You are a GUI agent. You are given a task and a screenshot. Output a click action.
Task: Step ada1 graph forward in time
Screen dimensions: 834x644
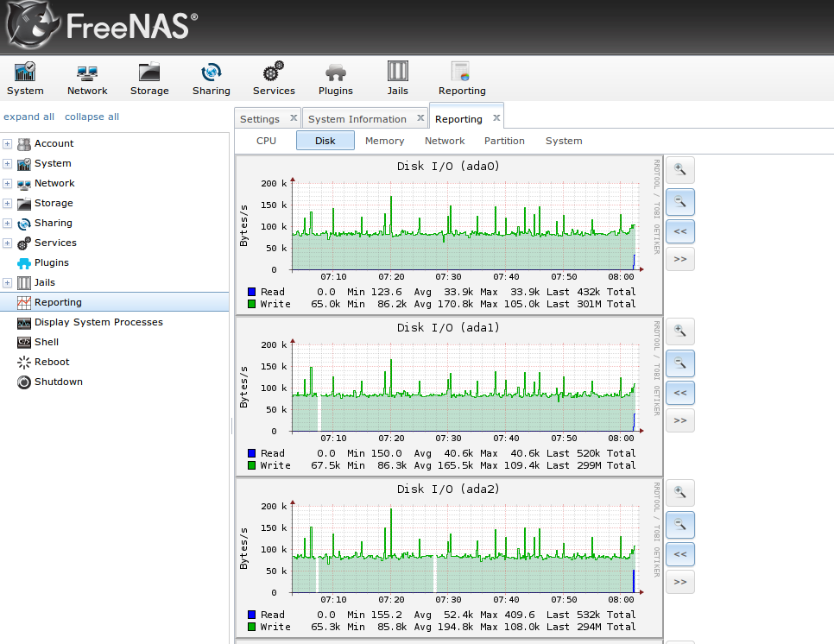[680, 420]
